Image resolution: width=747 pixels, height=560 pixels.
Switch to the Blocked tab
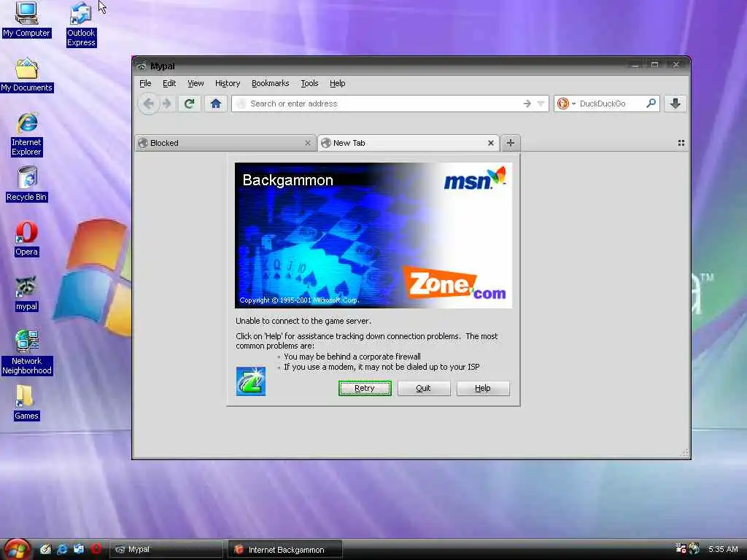tap(225, 143)
